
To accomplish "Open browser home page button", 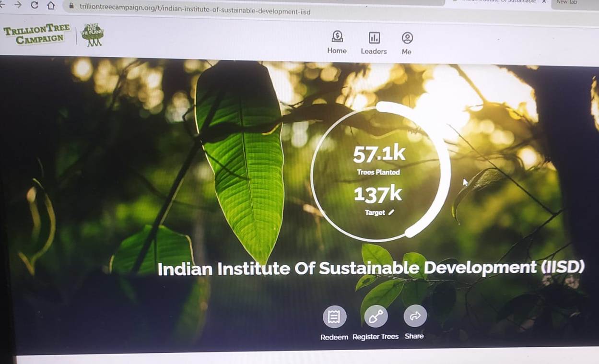I will [x=51, y=6].
